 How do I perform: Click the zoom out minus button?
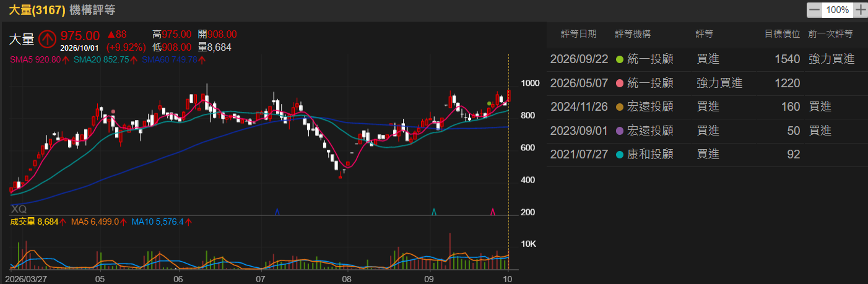(x=814, y=10)
